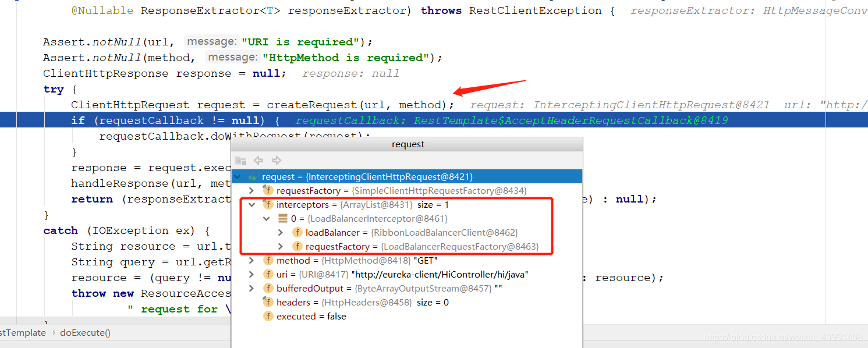
Task: Select the headers HttpHeaders@8458 row
Action: (x=407, y=302)
